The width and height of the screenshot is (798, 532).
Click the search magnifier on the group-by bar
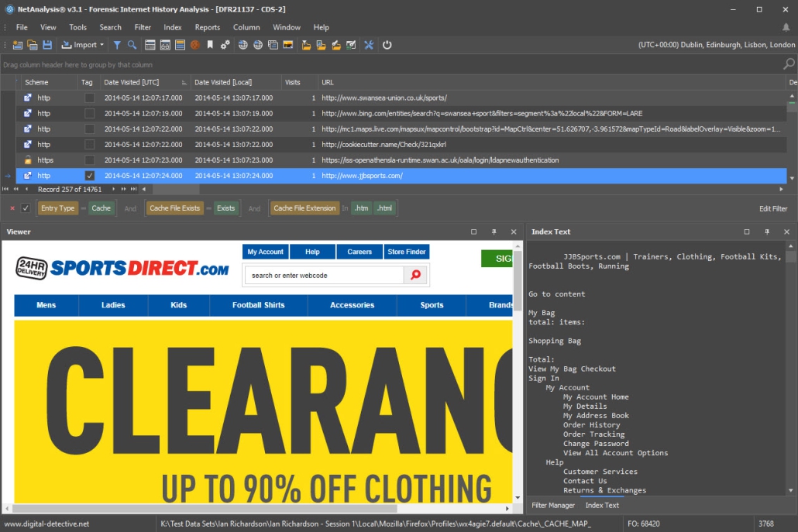789,64
